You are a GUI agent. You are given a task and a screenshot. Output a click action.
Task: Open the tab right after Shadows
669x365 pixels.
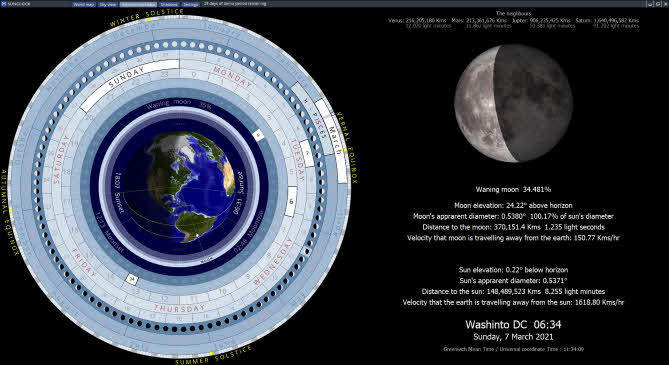click(191, 4)
